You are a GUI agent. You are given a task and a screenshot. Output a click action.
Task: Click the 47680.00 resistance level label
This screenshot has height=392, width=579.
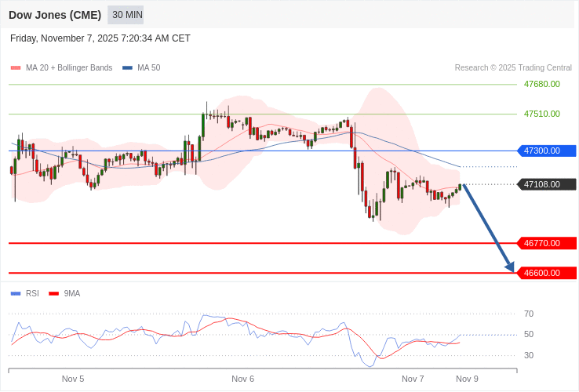tap(541, 84)
